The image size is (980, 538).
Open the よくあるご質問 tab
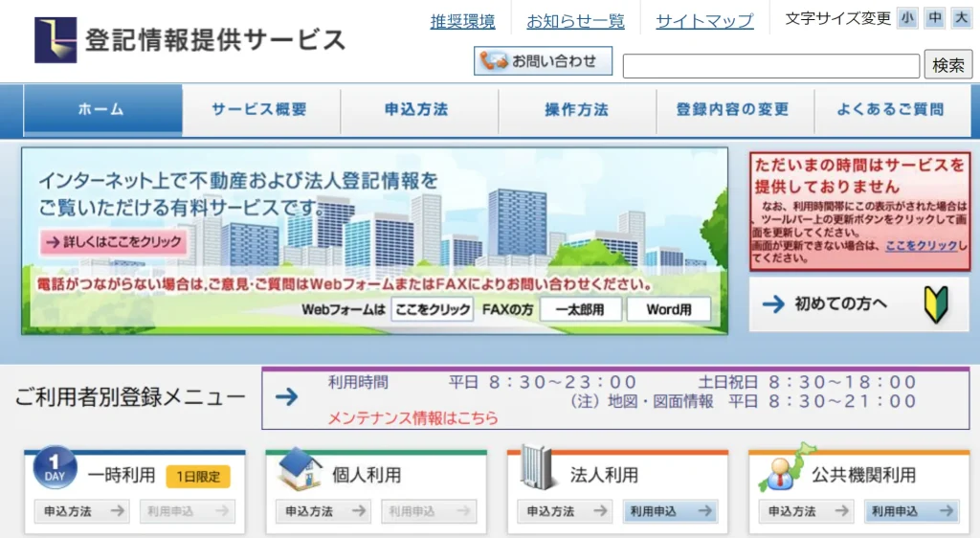tap(893, 110)
